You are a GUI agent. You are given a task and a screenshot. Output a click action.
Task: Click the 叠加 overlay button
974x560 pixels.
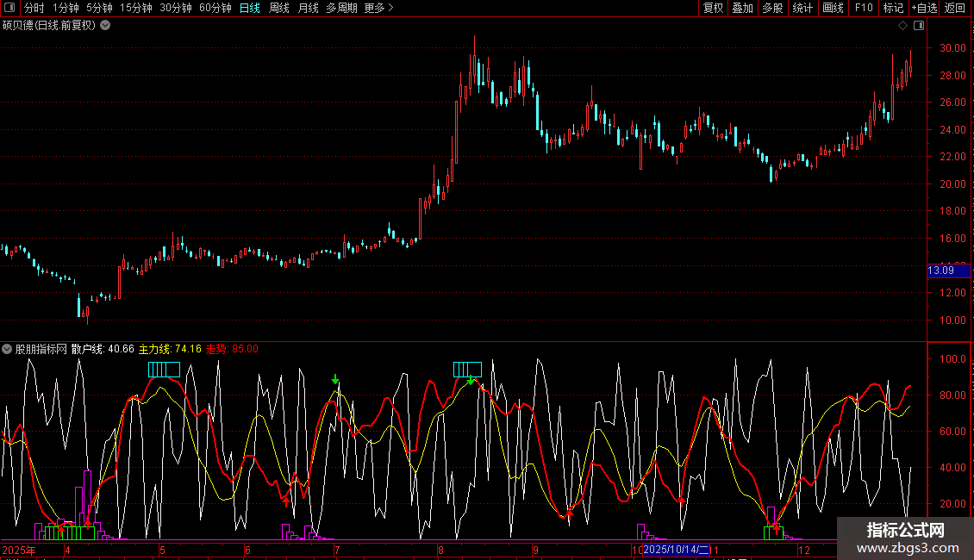[742, 8]
